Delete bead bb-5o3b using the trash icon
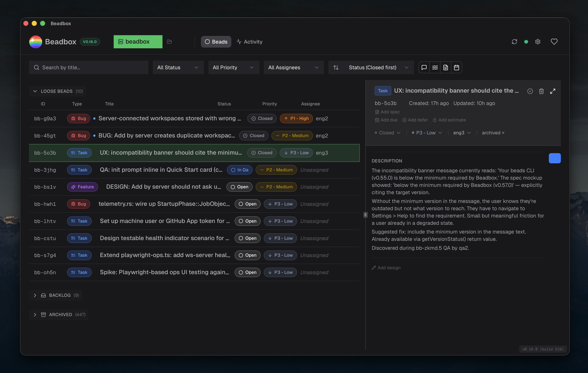Screen dimensions: 588x373 click(x=541, y=91)
